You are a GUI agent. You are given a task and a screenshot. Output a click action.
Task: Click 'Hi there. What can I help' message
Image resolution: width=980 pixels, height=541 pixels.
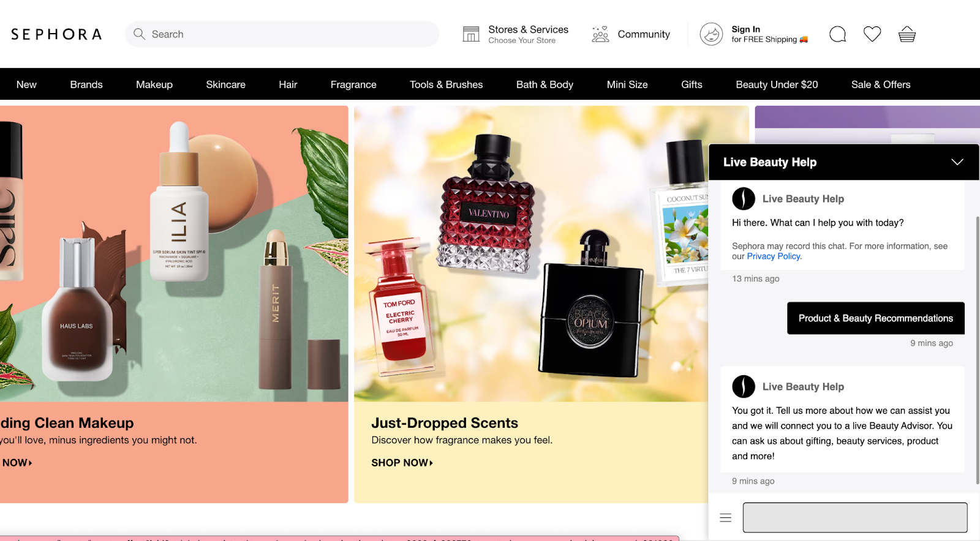tap(818, 223)
